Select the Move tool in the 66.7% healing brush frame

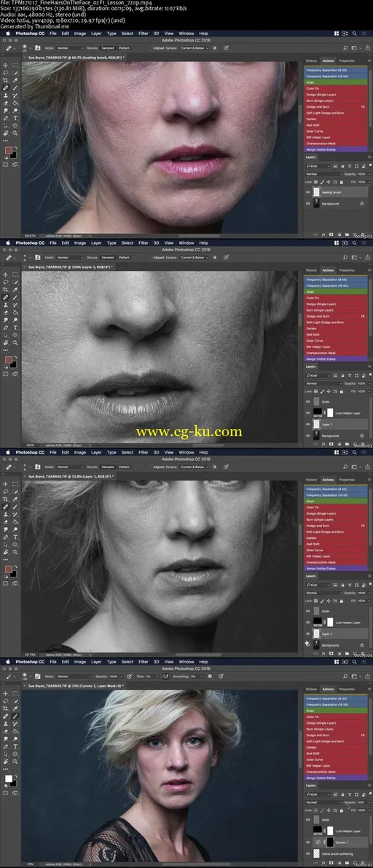[6, 65]
